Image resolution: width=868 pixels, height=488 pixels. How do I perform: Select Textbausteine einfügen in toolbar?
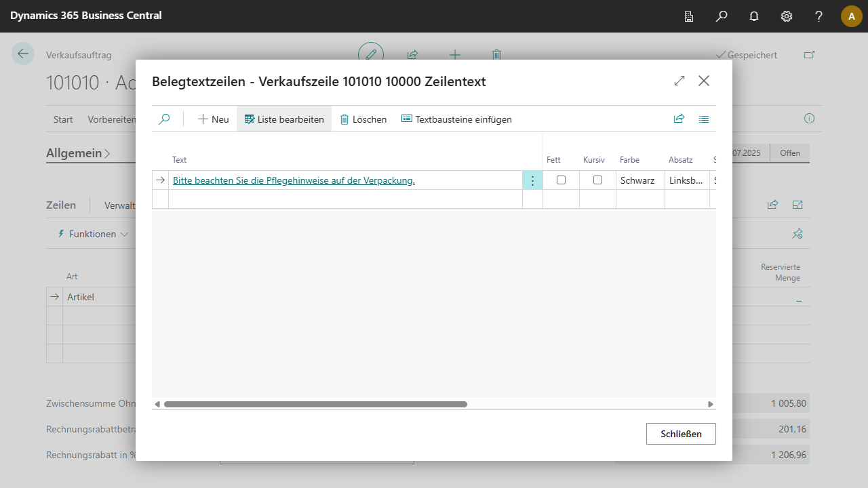(x=456, y=119)
